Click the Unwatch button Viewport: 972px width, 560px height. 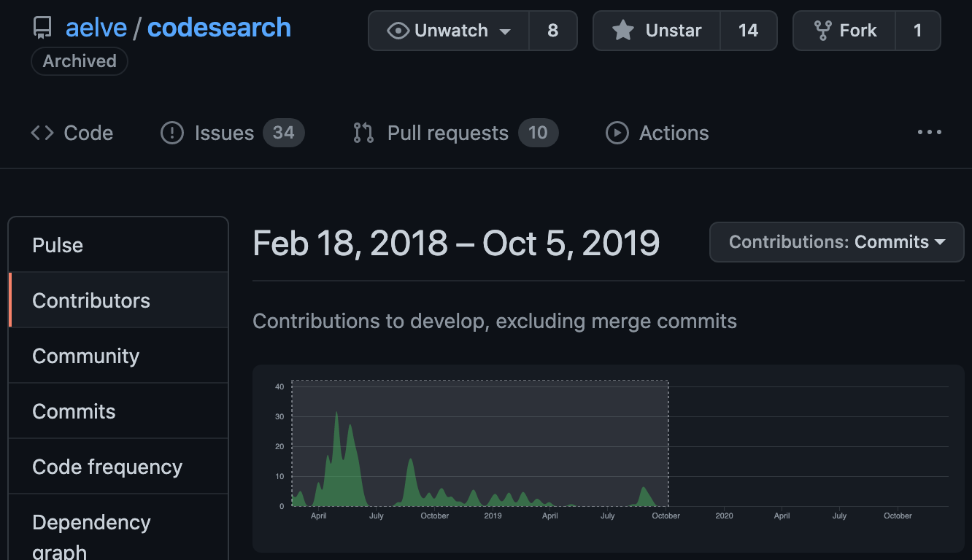(449, 31)
